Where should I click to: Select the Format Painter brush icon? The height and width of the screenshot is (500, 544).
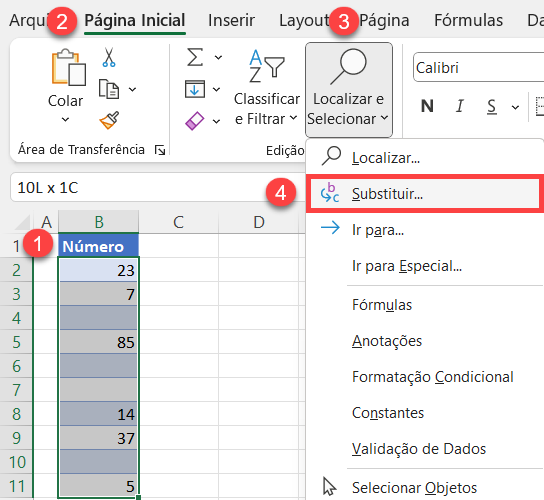(x=109, y=120)
